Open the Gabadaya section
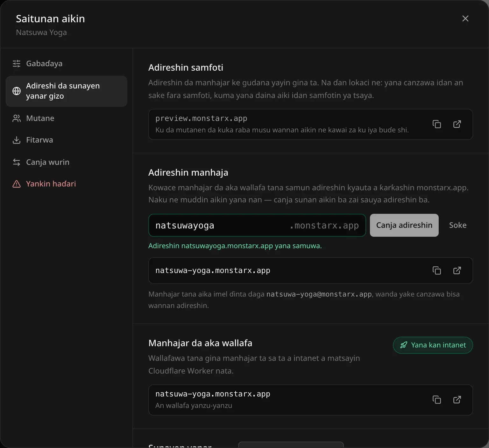The width and height of the screenshot is (489, 448). tap(67, 64)
